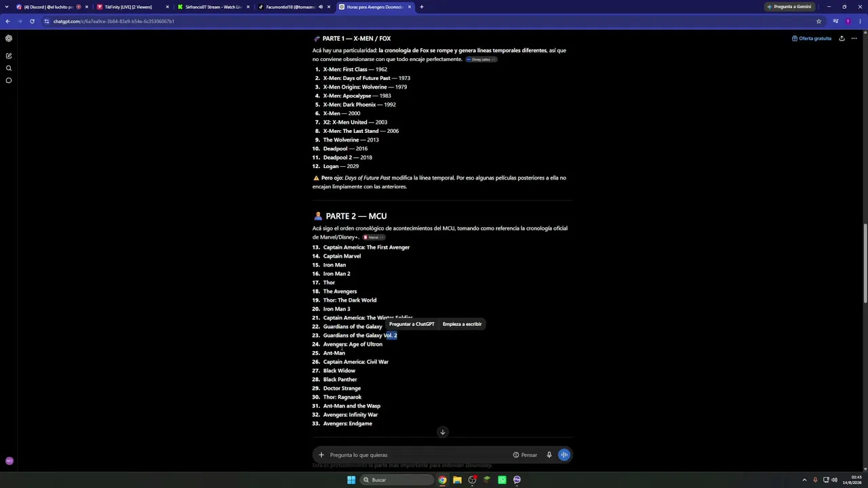Open conversation options three-dot menu

point(855,39)
